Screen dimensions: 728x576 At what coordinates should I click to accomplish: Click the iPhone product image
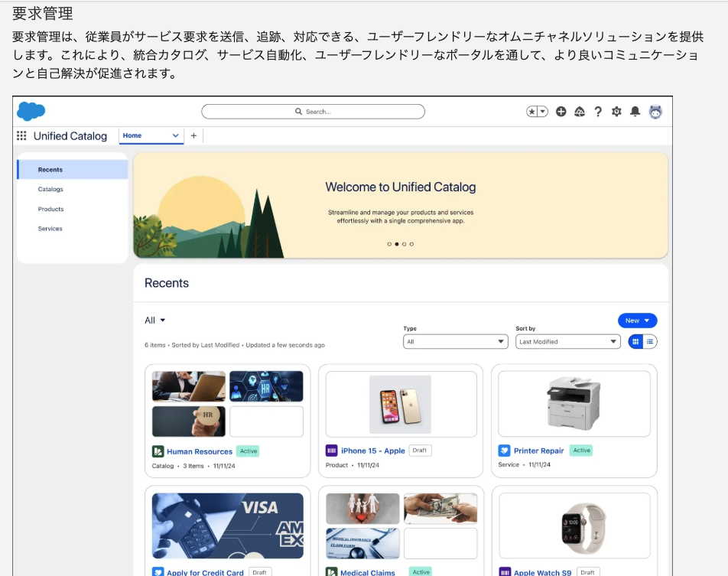tap(400, 404)
